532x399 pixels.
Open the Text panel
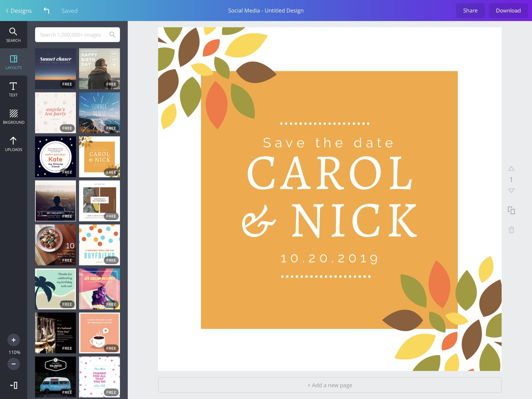13,89
